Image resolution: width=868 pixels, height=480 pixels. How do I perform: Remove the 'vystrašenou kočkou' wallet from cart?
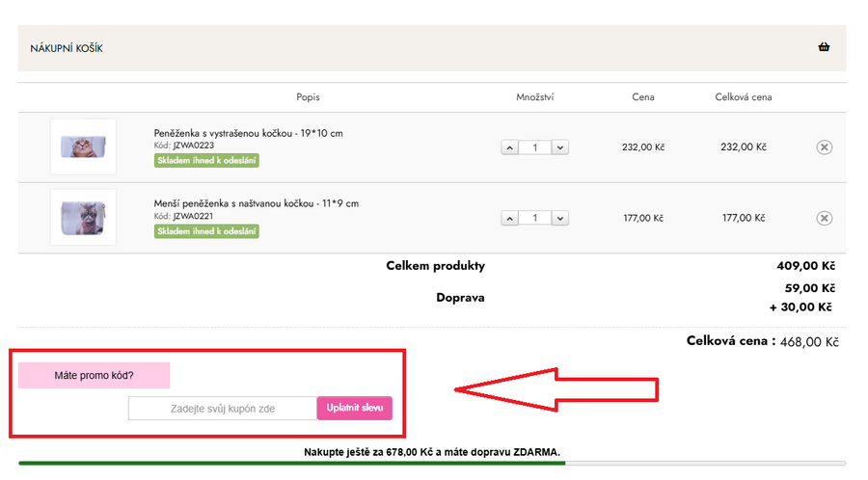coord(824,147)
